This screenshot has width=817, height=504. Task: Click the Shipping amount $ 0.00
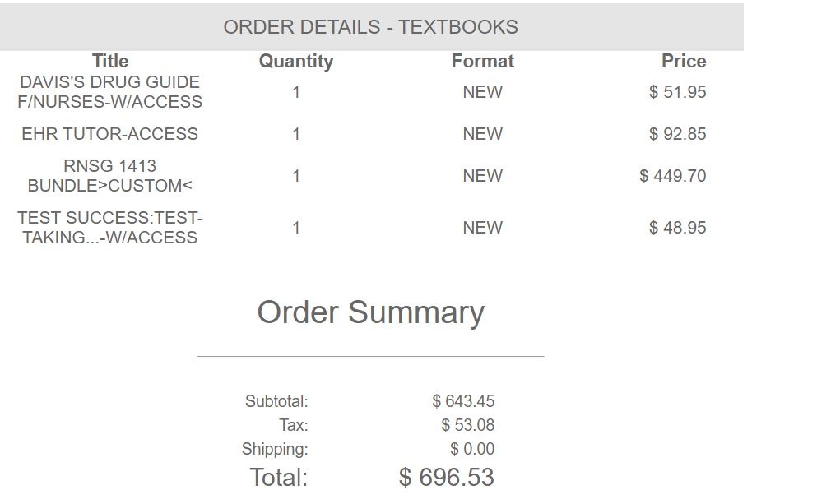(x=472, y=449)
